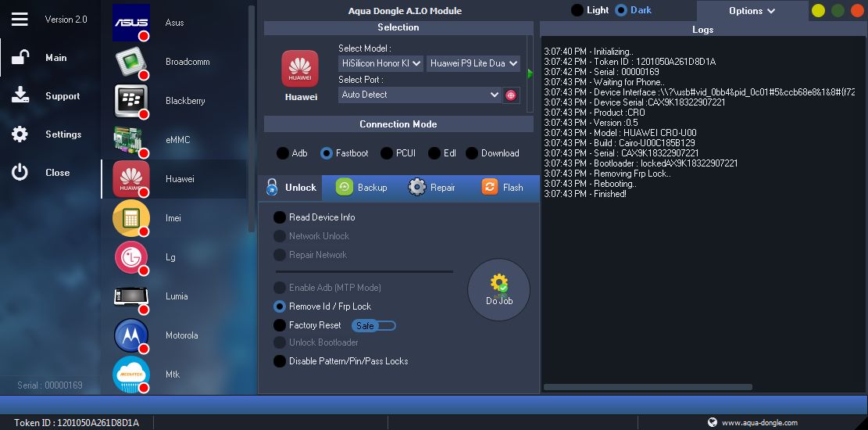Open Huawei P9 Lite model dropdown
The image size is (868, 430).
tap(473, 64)
